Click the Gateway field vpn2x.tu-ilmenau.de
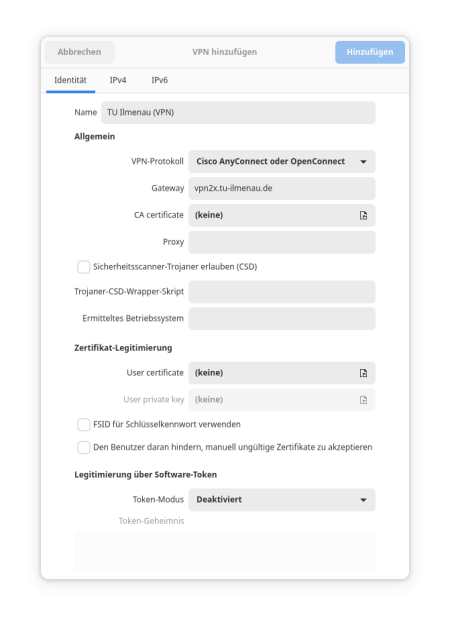Viewport: 450px width, 624px height. click(282, 188)
